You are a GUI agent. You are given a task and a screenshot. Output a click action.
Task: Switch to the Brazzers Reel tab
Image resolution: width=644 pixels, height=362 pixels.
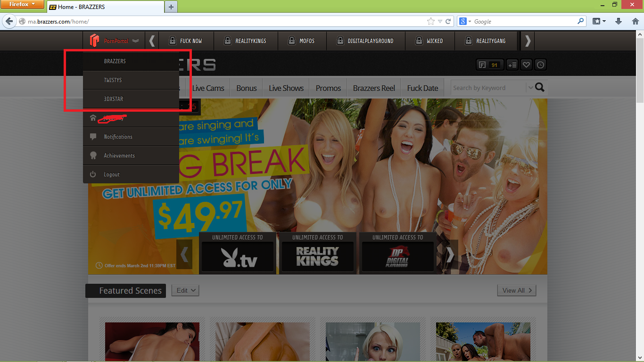coord(374,88)
